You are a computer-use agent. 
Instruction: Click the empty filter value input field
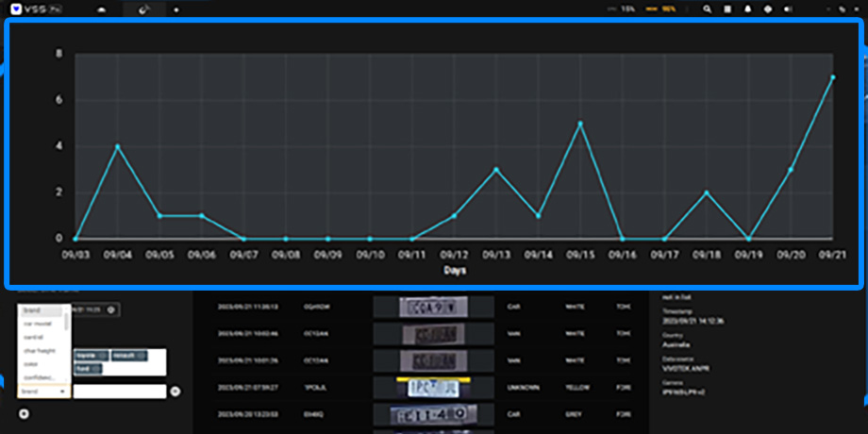pyautogui.click(x=120, y=391)
